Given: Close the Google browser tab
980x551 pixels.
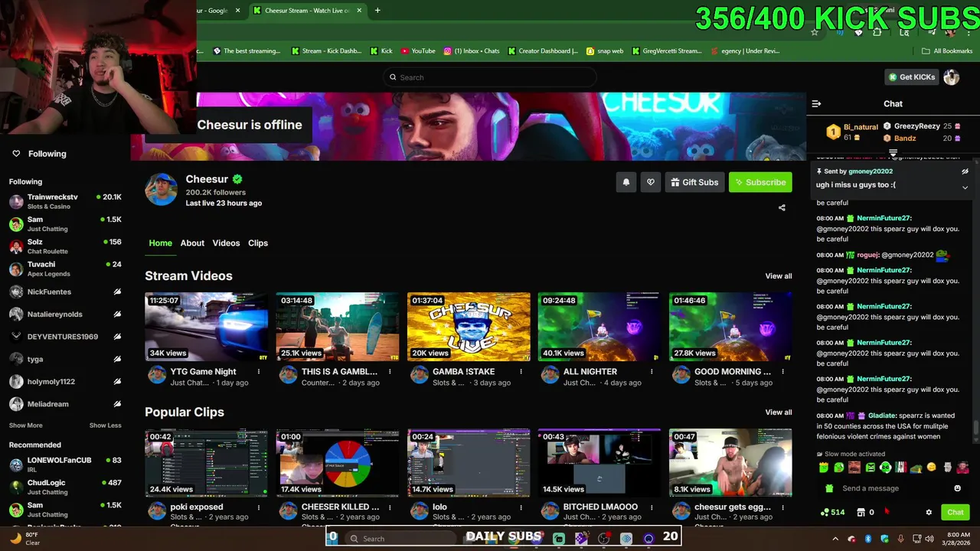Looking at the screenshot, I should [237, 11].
